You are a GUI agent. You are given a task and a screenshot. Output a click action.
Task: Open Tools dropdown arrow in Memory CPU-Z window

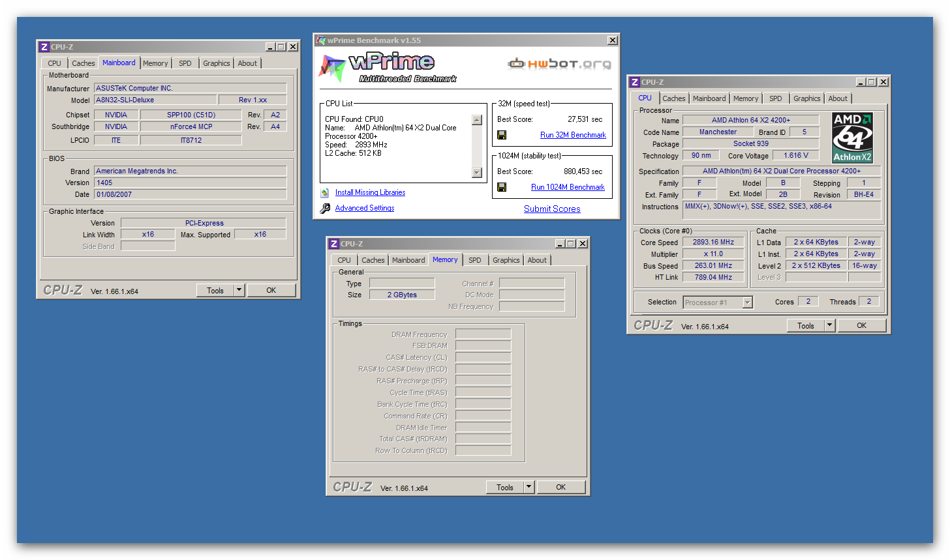pos(529,487)
